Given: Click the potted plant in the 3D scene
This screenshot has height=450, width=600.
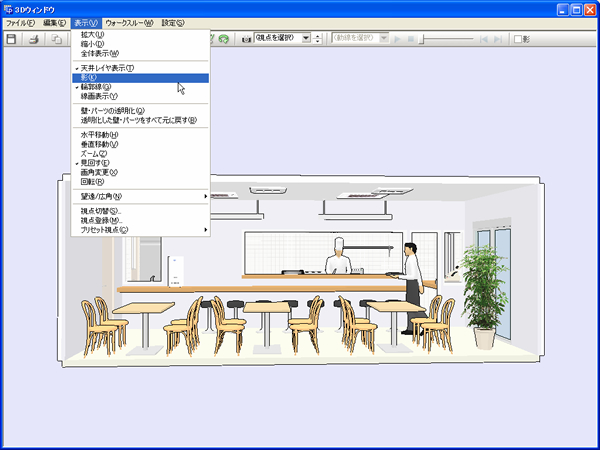Looking at the screenshot, I should tap(484, 297).
